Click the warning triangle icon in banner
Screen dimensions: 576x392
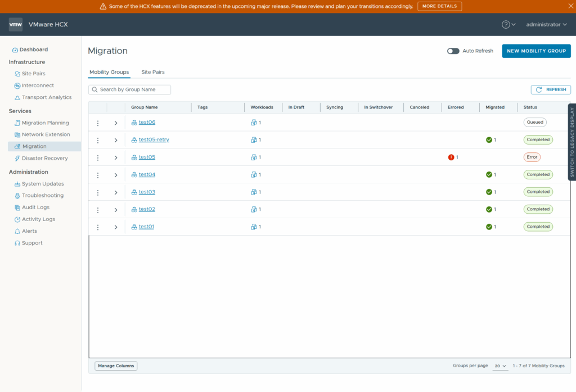(x=103, y=6)
